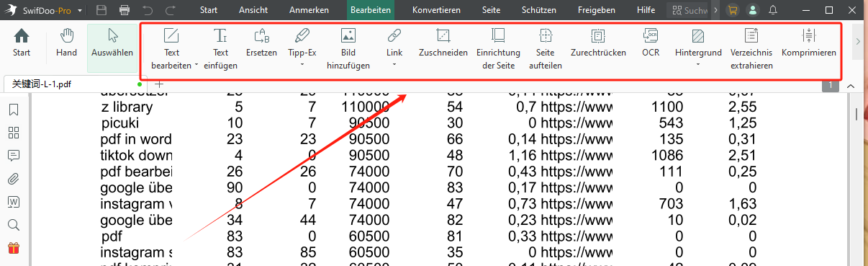Show the page thumbnails grid panel in the sidebar
This screenshot has height=266, width=868.
13,133
